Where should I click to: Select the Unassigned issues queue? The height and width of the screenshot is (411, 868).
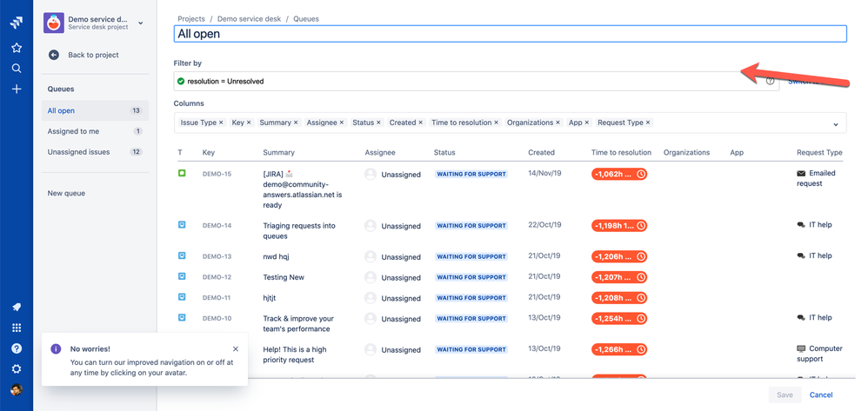coord(78,152)
